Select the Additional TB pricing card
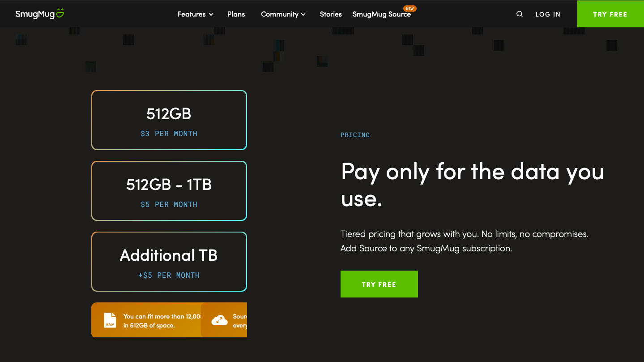Viewport: 644px width, 362px height. click(x=169, y=262)
